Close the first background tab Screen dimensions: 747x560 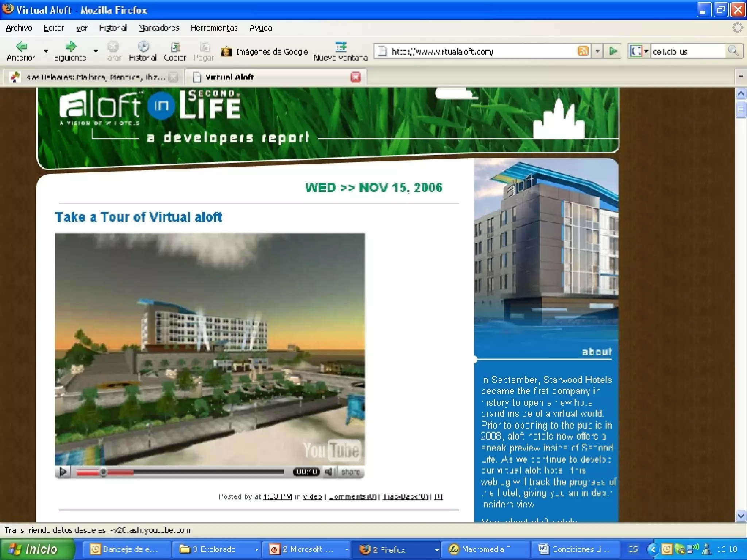174,77
